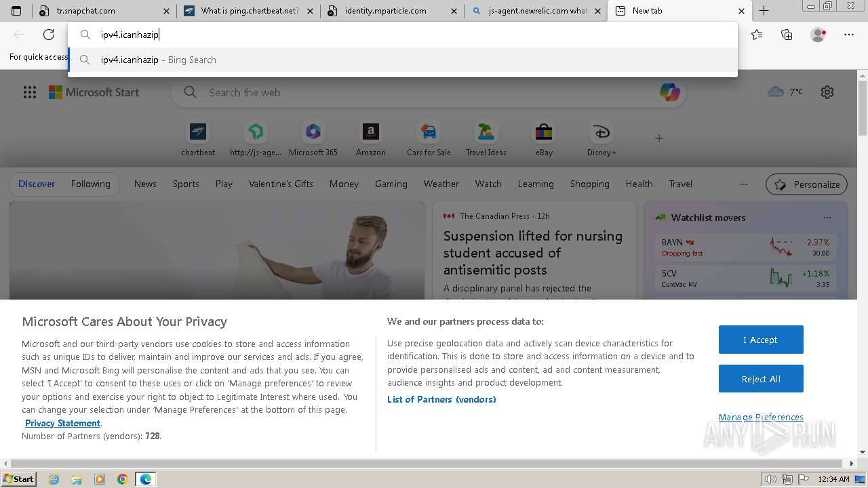Select the Discover feed toggle
868x488 pixels.
coord(37,184)
